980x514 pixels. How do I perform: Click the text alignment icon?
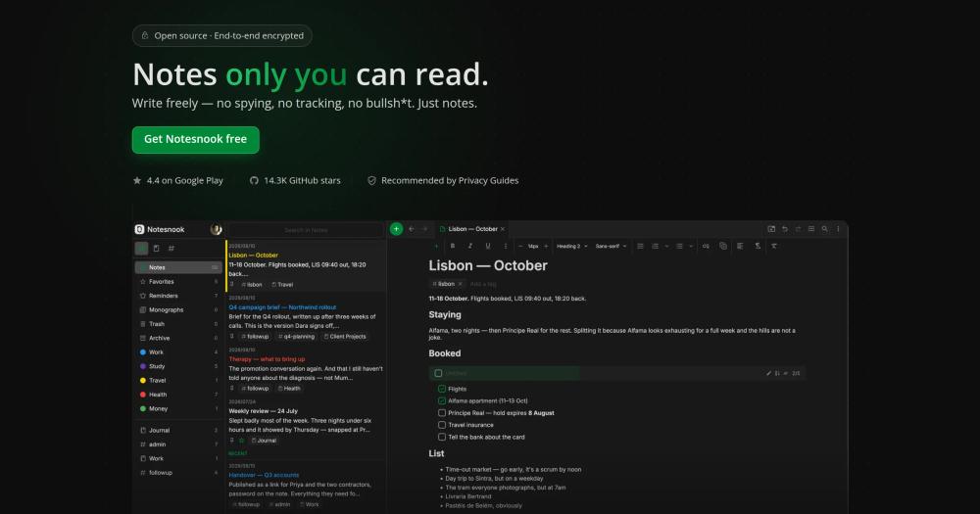pos(740,246)
